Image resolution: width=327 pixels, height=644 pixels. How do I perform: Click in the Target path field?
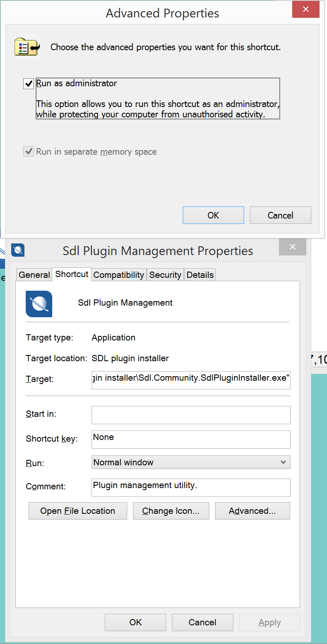point(191,380)
